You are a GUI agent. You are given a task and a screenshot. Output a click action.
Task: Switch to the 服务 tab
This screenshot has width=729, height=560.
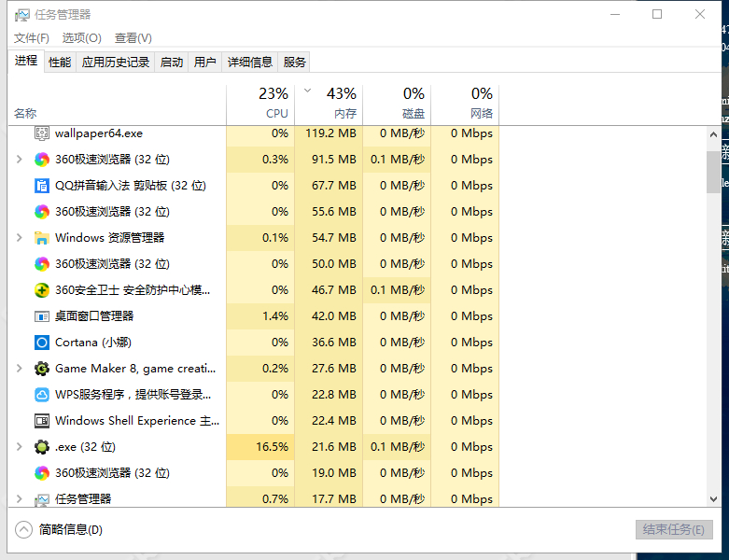294,62
